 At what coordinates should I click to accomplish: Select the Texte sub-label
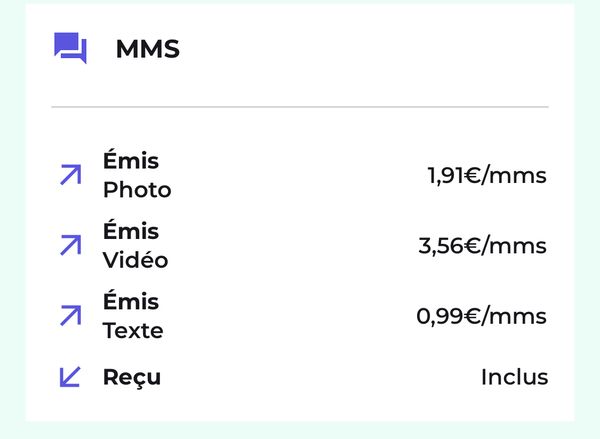[x=133, y=330]
